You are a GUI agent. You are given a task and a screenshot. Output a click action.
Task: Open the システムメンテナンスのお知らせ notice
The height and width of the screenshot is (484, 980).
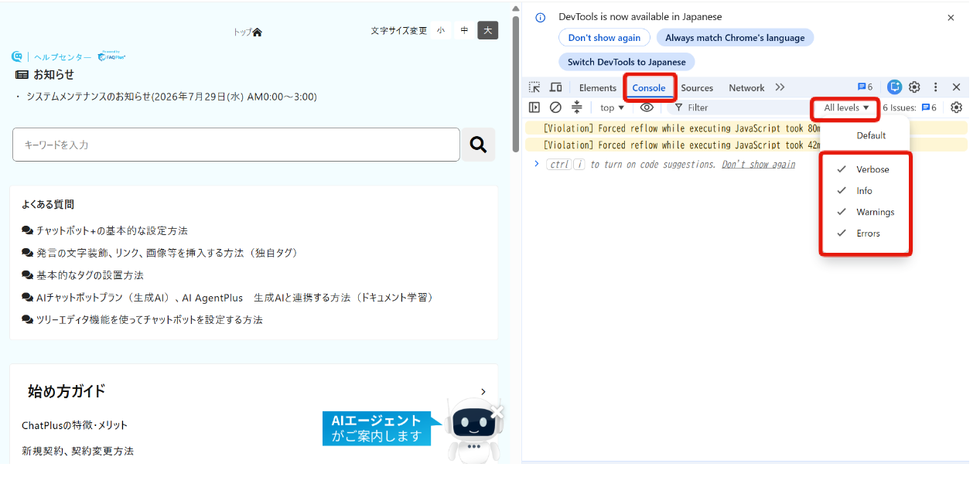pyautogui.click(x=172, y=97)
